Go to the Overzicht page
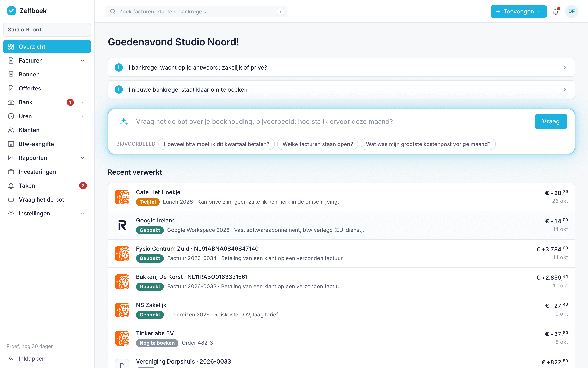The width and height of the screenshot is (588, 368). point(47,46)
